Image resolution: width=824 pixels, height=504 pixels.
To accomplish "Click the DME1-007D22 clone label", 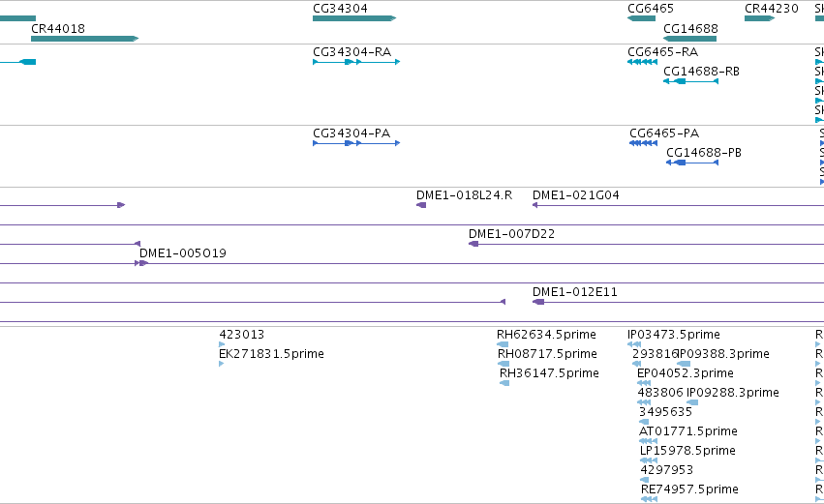I will pyautogui.click(x=511, y=234).
